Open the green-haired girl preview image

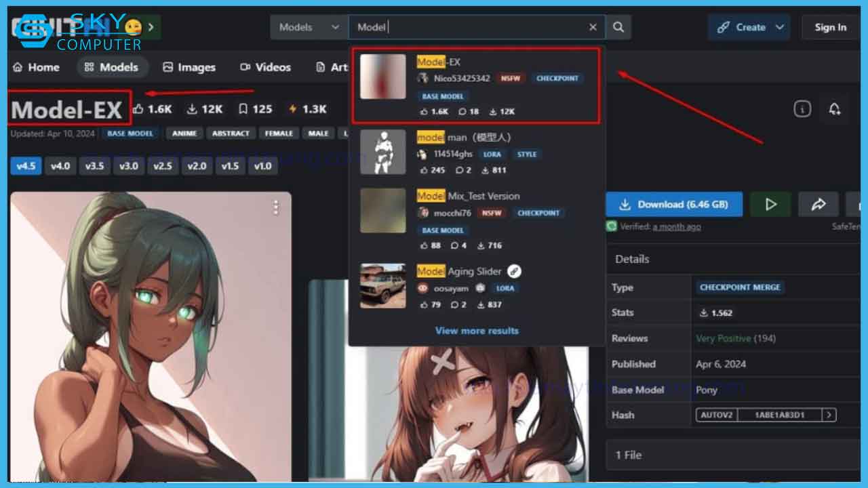[151, 337]
